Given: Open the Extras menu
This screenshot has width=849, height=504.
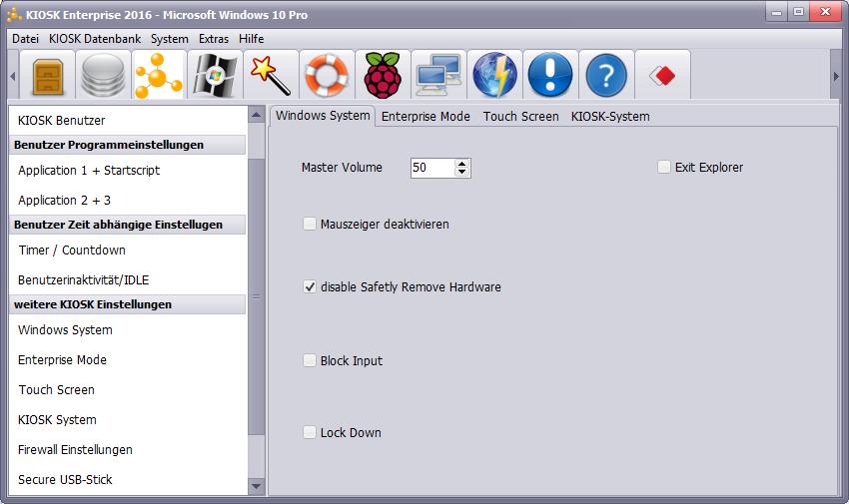Looking at the screenshot, I should [x=214, y=39].
